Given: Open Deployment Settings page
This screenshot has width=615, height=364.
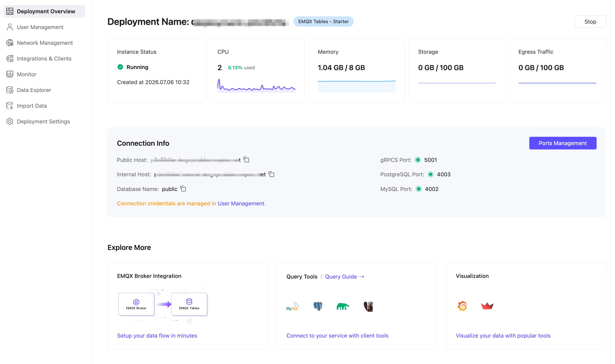Looking at the screenshot, I should click(44, 121).
